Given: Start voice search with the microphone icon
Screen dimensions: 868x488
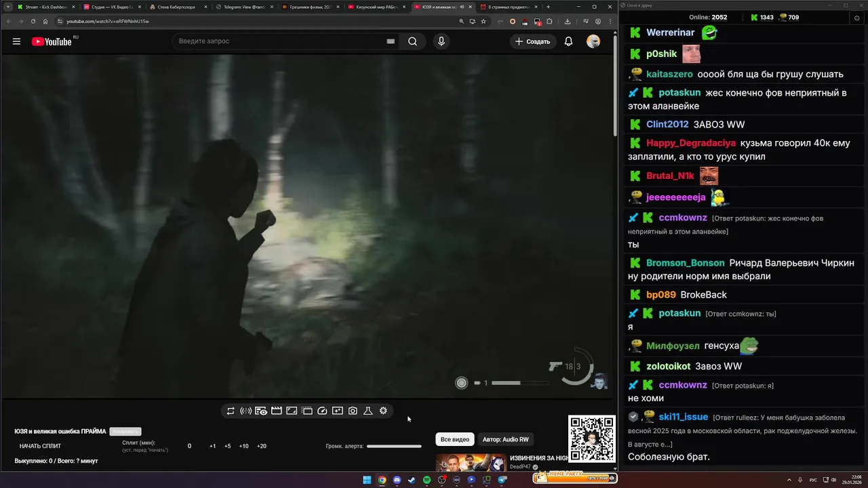Looking at the screenshot, I should (441, 41).
